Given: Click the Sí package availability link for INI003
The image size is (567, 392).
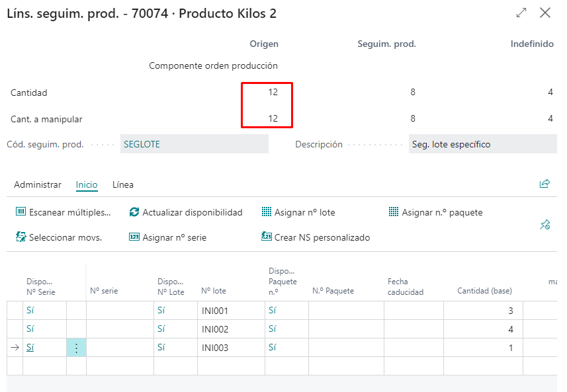Looking at the screenshot, I should pyautogui.click(x=273, y=348).
